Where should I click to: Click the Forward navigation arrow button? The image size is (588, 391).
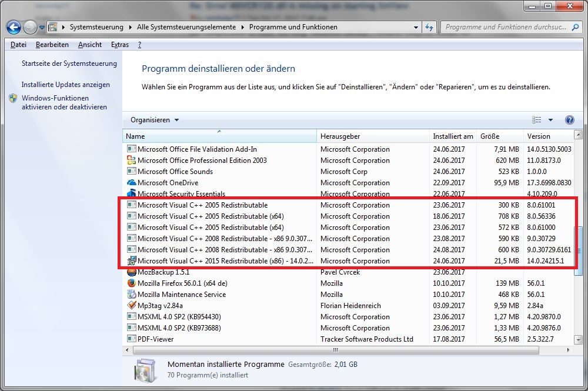(30, 27)
